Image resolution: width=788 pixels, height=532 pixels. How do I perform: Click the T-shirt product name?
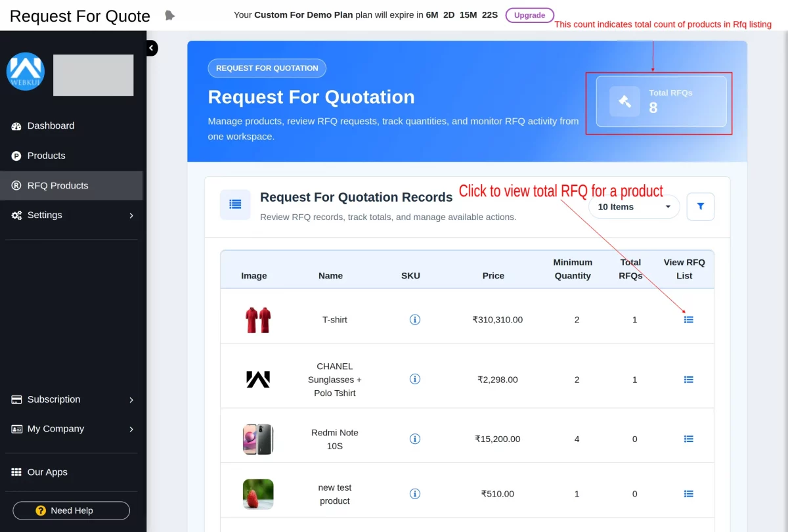click(335, 320)
